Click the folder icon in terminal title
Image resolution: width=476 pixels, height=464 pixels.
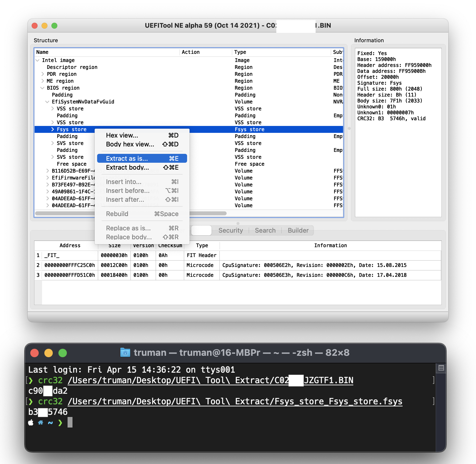[125, 352]
